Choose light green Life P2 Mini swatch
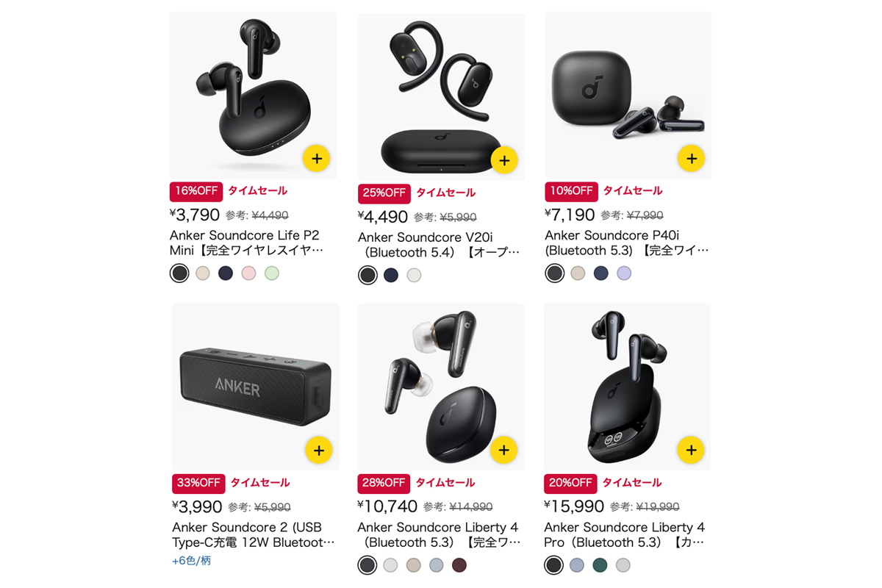882x588 pixels. (272, 273)
